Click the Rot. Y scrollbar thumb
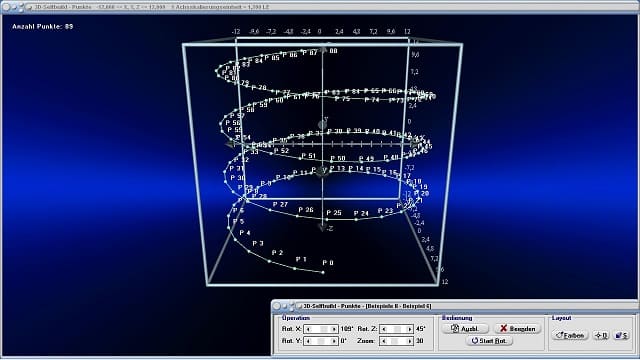 coord(321,341)
